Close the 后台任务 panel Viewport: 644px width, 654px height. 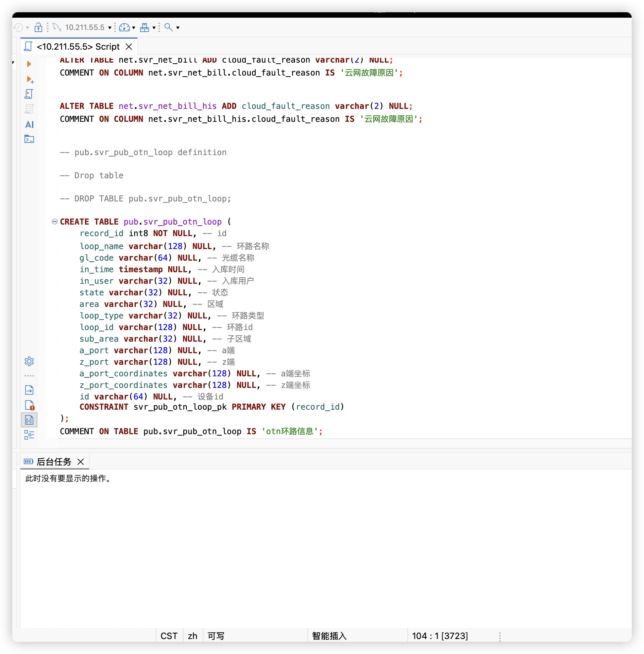coord(81,462)
